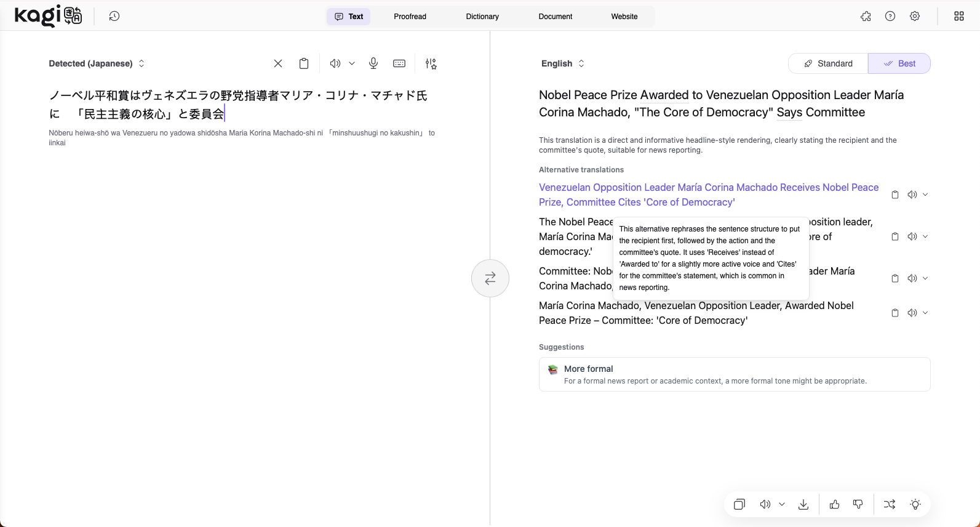This screenshot has height=527, width=980.
Task: Open Detected (Japanese) source language selector
Action: tap(97, 63)
